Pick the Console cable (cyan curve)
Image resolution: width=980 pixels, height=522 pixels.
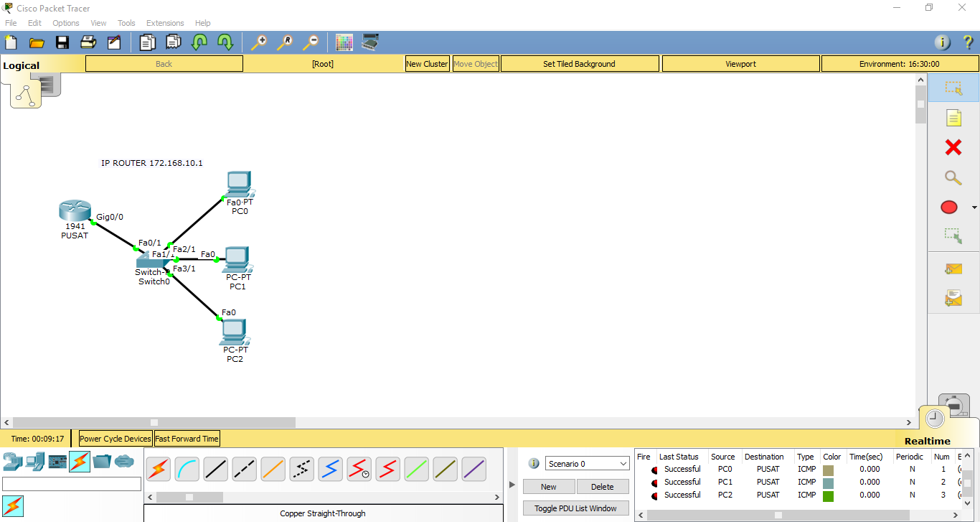point(187,470)
